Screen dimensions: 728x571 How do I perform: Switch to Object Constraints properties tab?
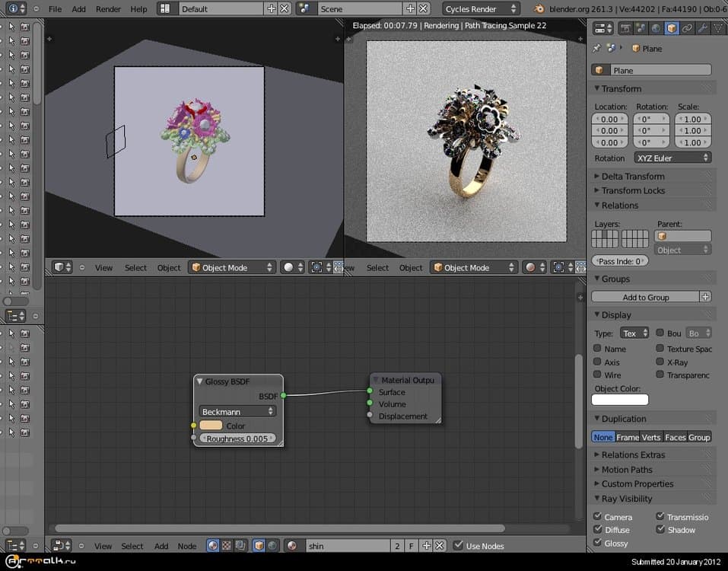pos(687,28)
